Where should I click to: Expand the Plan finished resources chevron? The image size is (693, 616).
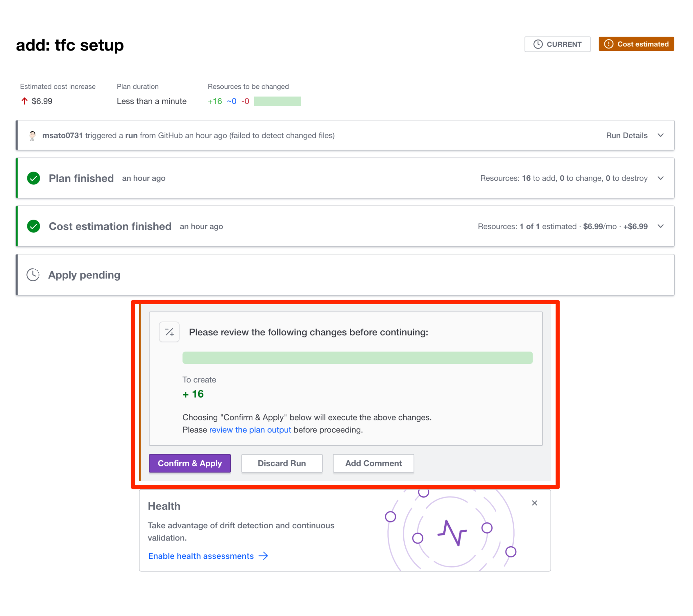click(661, 178)
